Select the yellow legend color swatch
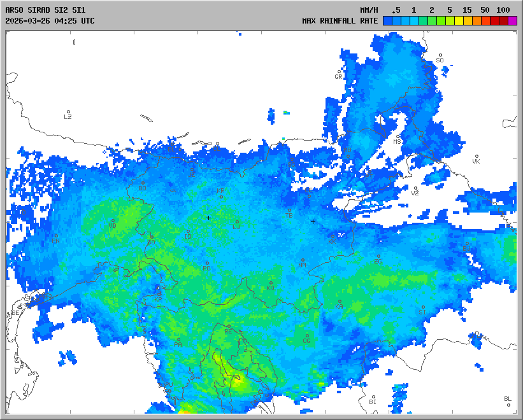 click(459, 21)
